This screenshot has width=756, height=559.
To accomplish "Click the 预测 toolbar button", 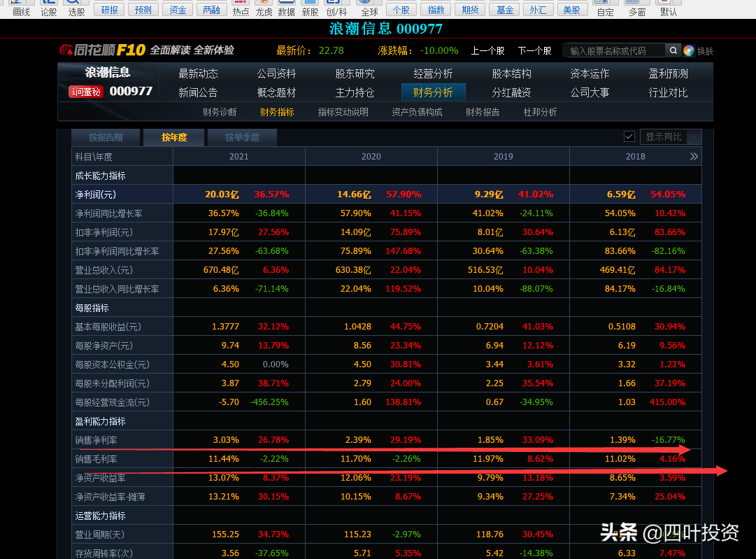I will coord(143,10).
